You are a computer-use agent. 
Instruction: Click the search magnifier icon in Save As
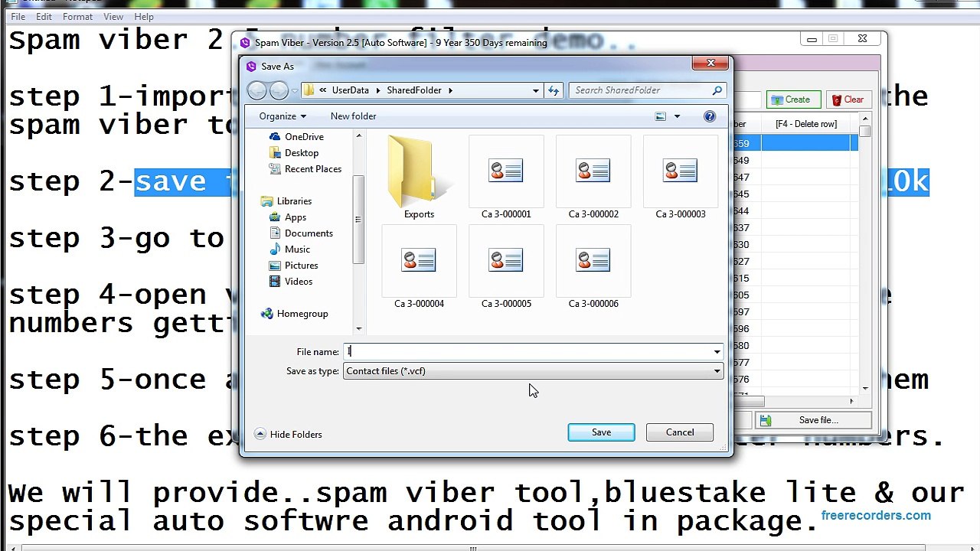coord(717,90)
